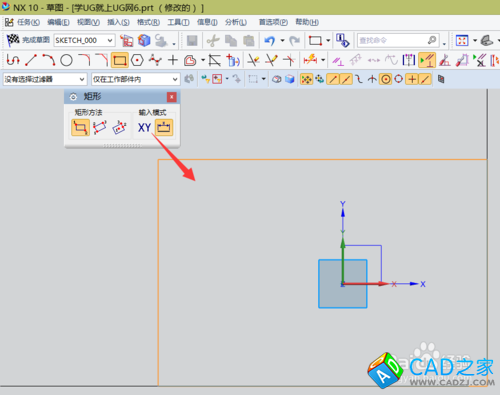The image size is (500, 395).
Task: Click the blue shaded square in sketch
Action: [x=343, y=284]
